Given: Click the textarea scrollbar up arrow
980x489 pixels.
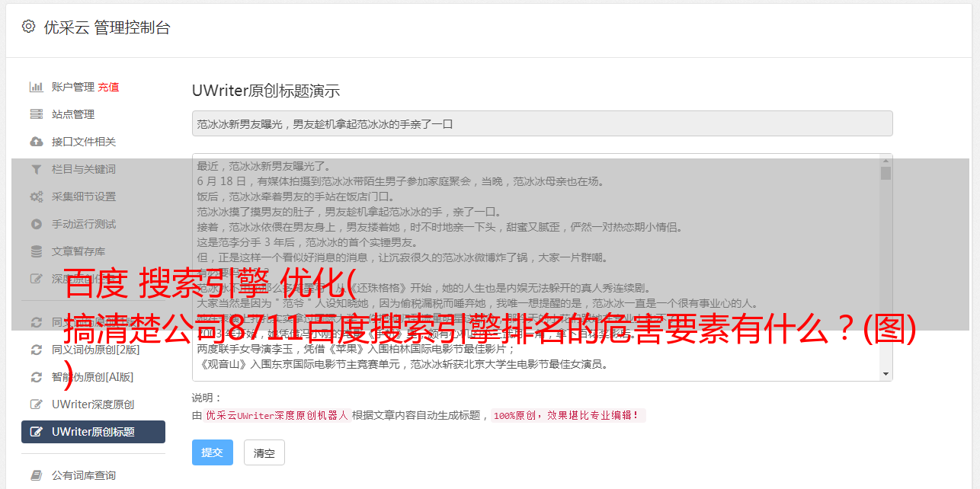Looking at the screenshot, I should tap(886, 160).
